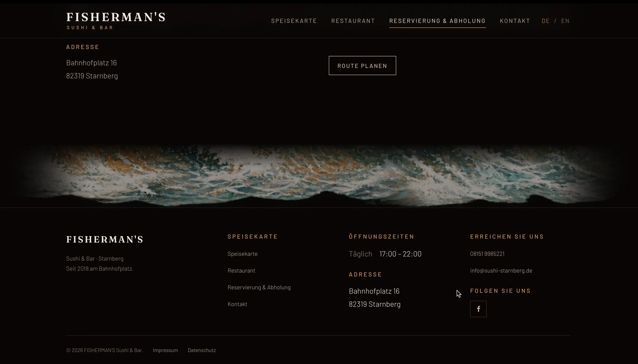
Task: Click email info@sushi-starnberg.de
Action: (x=501, y=270)
